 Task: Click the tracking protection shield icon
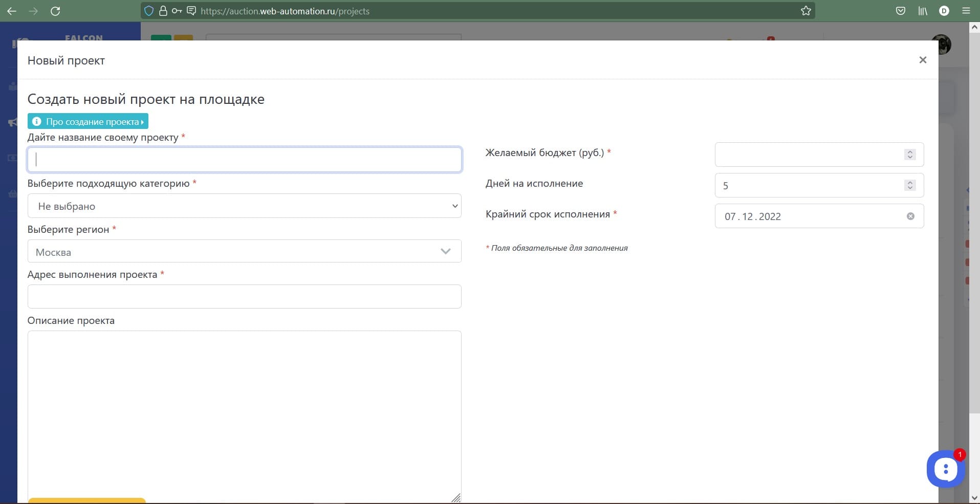point(149,11)
